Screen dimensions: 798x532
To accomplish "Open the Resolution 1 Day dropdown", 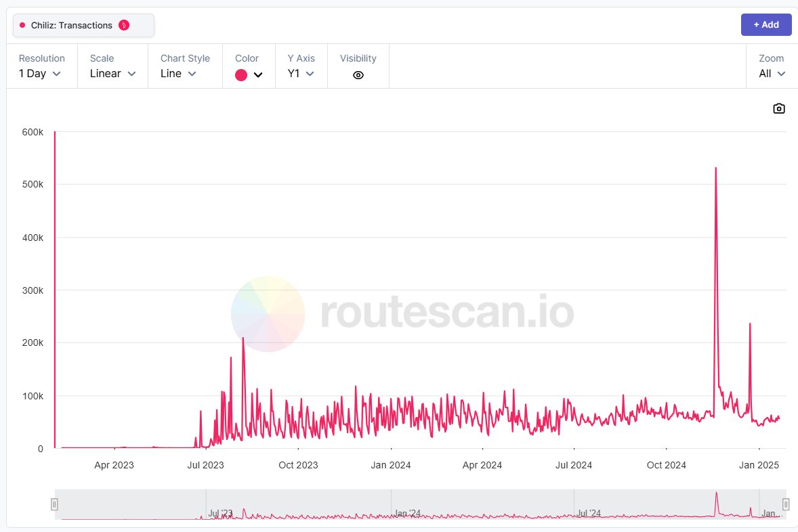I will point(40,73).
